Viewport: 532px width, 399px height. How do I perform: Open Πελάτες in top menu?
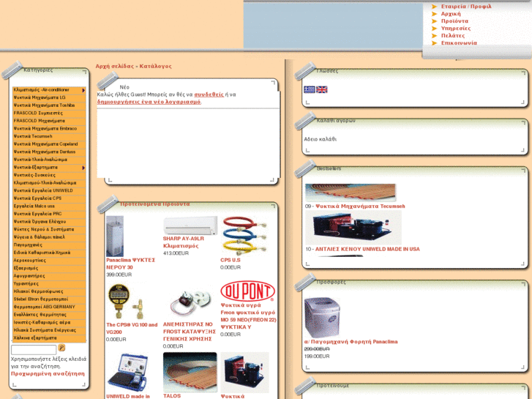tap(453, 36)
